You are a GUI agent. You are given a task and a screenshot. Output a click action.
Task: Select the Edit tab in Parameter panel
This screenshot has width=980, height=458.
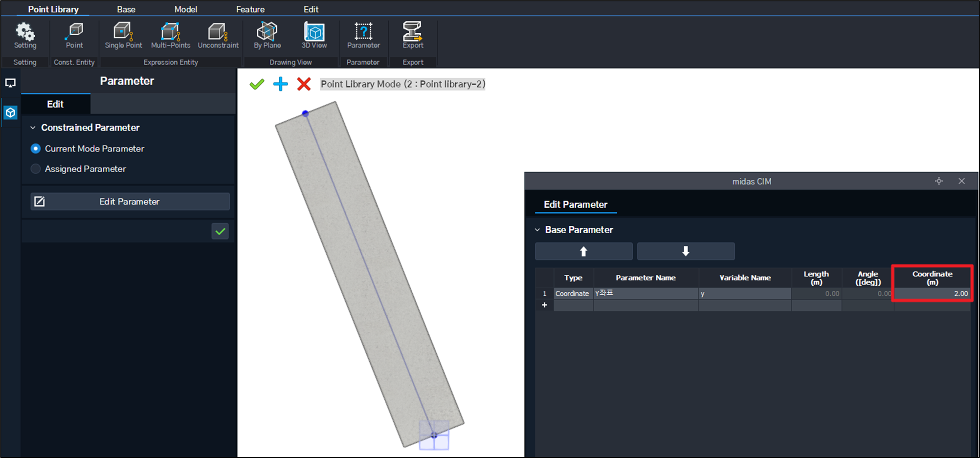coord(55,104)
